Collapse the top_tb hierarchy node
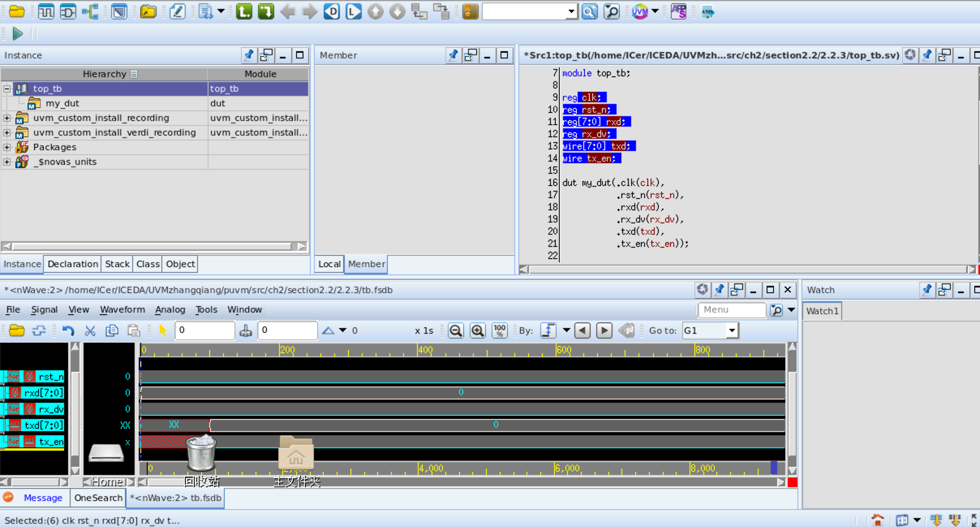Viewport: 980px width, 527px height. 7,89
